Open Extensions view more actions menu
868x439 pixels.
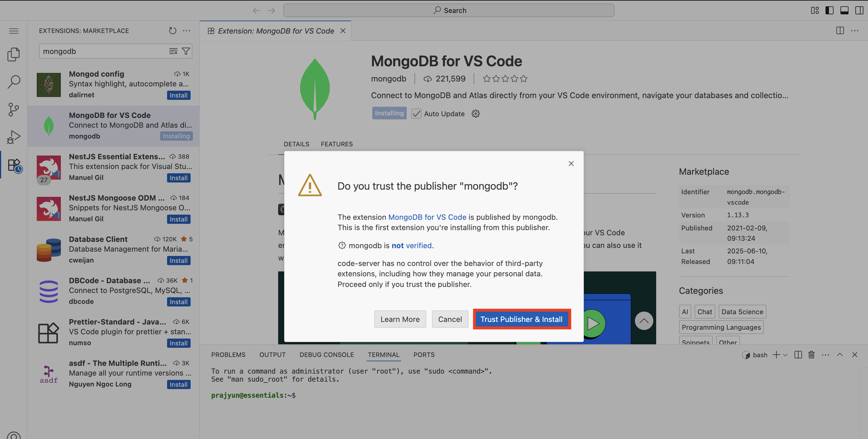pos(186,31)
